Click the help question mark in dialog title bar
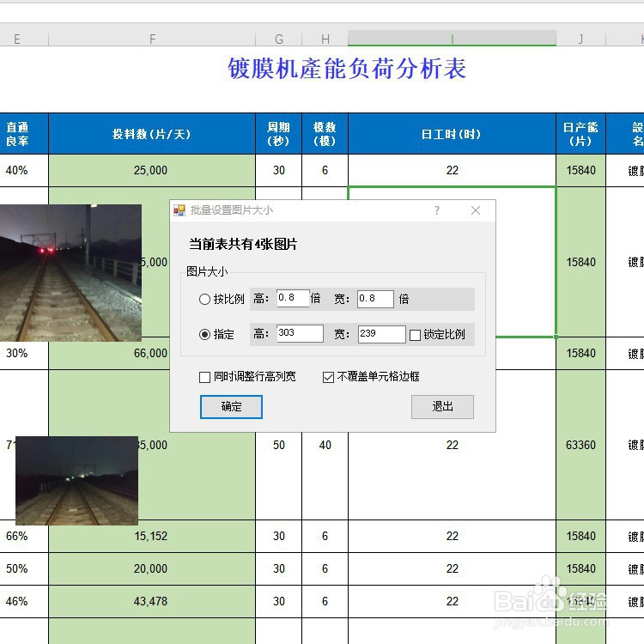This screenshot has height=644, width=644. pos(436,210)
